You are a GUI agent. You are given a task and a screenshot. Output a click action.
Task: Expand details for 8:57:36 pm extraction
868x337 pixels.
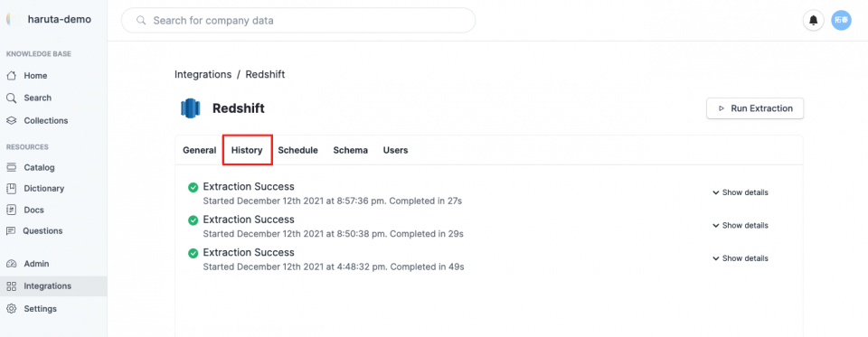[x=741, y=192]
